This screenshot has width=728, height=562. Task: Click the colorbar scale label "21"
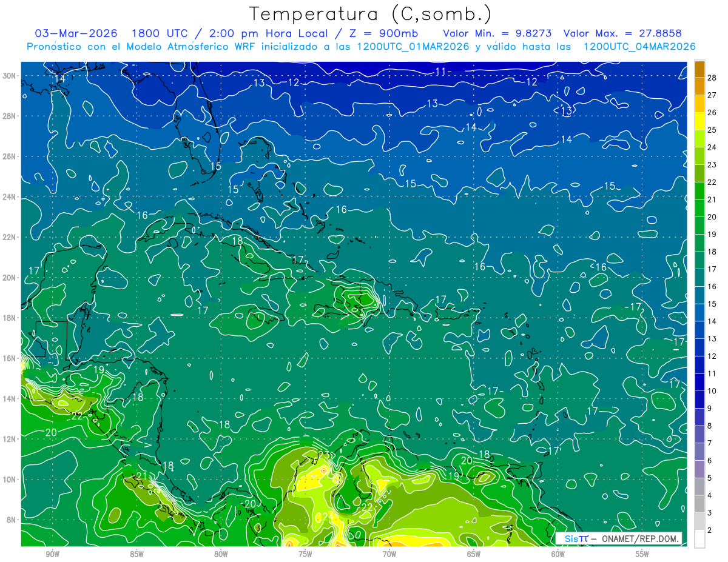(x=712, y=199)
